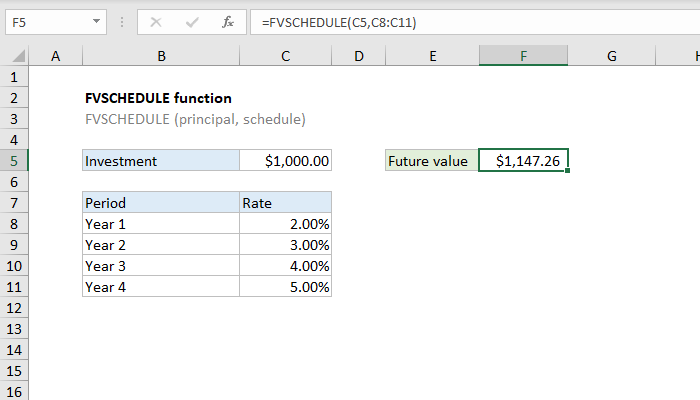Click the Period table header cell
This screenshot has width=700, height=400.
click(160, 203)
